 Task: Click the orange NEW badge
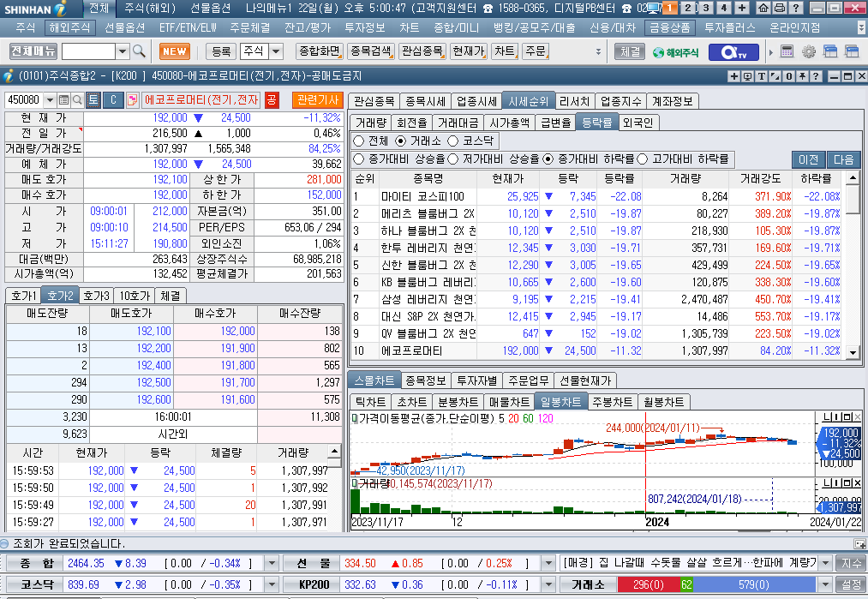pyautogui.click(x=175, y=51)
